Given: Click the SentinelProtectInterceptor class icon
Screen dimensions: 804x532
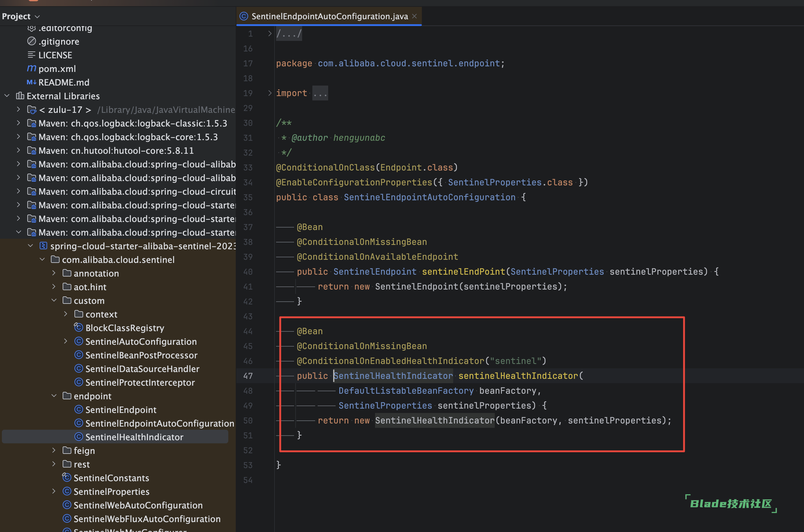Looking at the screenshot, I should tap(79, 382).
